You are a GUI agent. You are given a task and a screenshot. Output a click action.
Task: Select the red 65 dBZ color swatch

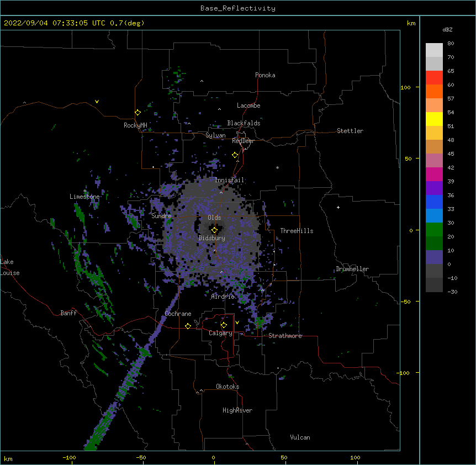(x=434, y=78)
